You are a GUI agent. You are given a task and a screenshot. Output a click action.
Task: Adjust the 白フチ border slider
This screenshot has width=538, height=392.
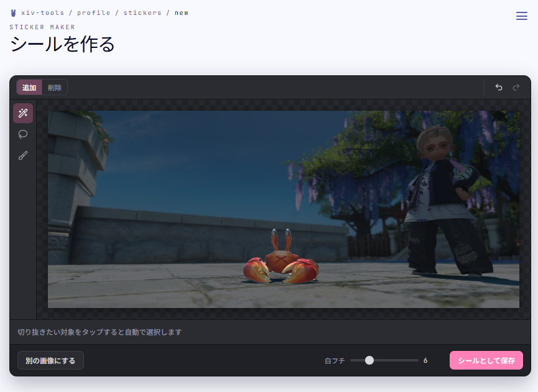(x=384, y=360)
